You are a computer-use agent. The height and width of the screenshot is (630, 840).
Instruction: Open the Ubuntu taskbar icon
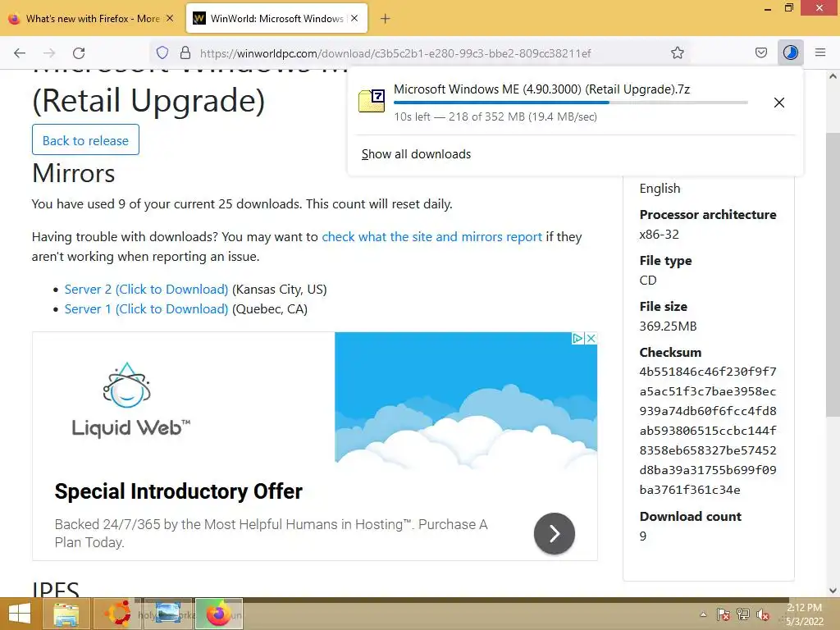point(116,614)
